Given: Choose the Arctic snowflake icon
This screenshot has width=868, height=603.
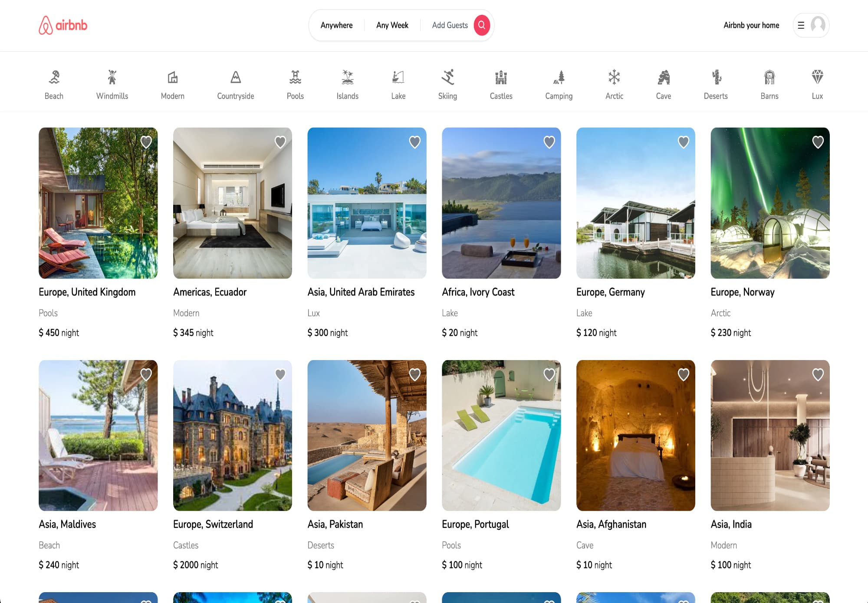Looking at the screenshot, I should pos(614,77).
